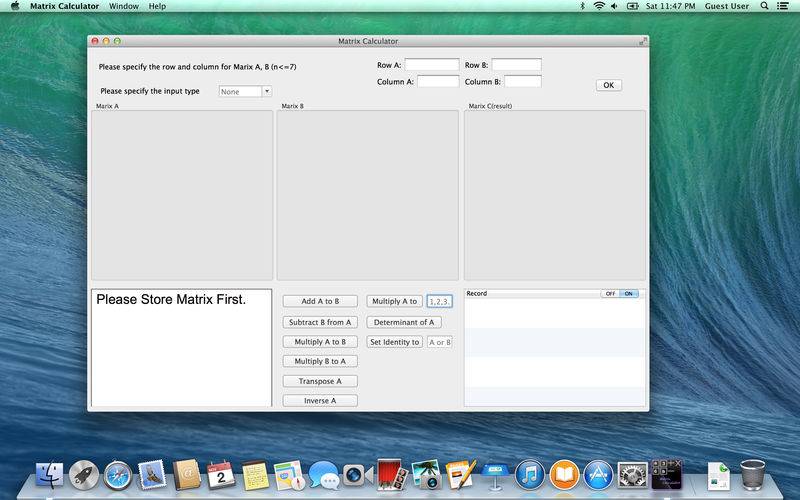The height and width of the screenshot is (500, 800).
Task: Click the battery status icon
Action: (x=633, y=6)
